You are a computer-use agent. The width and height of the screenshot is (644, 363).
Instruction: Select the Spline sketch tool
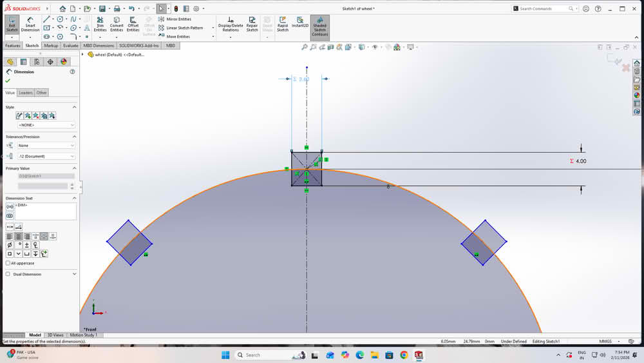tap(73, 19)
